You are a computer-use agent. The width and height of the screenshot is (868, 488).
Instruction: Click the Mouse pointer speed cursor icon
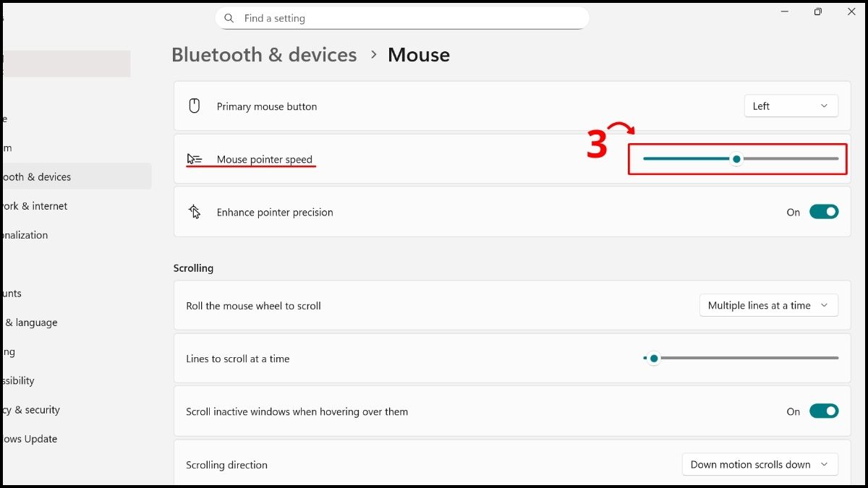coord(195,159)
